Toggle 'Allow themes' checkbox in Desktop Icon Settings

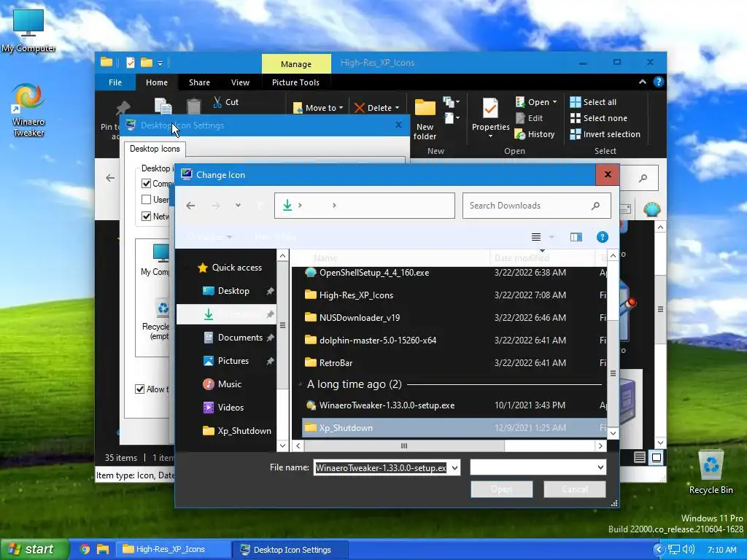click(x=139, y=389)
